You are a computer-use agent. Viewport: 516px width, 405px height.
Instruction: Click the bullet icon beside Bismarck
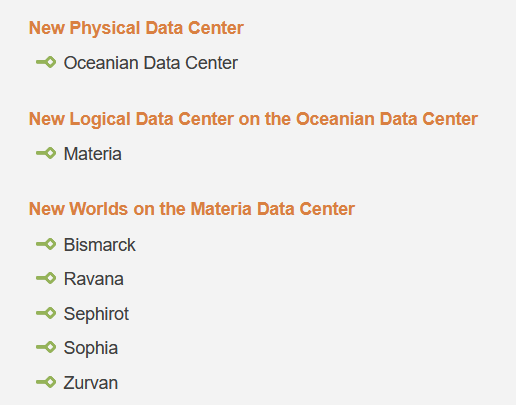click(x=46, y=244)
